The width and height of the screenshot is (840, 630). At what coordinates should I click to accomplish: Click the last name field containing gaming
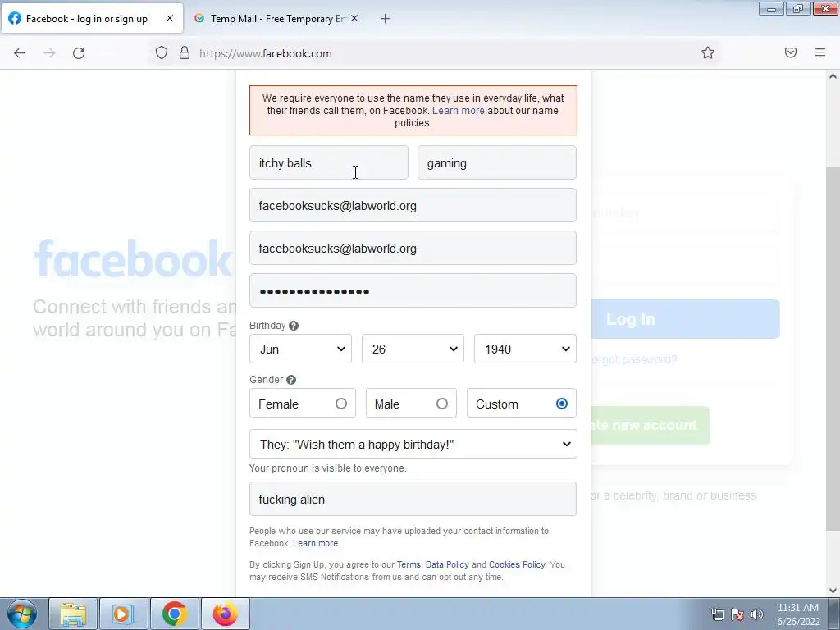tap(497, 163)
